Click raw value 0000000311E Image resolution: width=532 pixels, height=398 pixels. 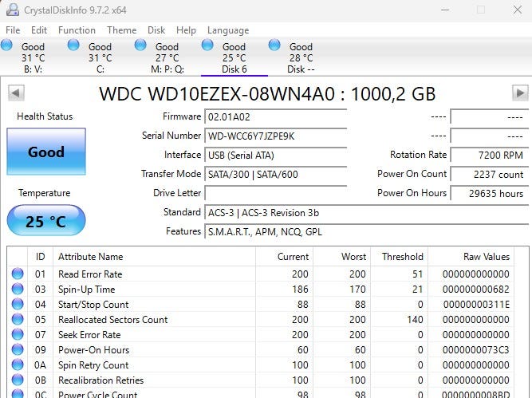pyautogui.click(x=475, y=305)
